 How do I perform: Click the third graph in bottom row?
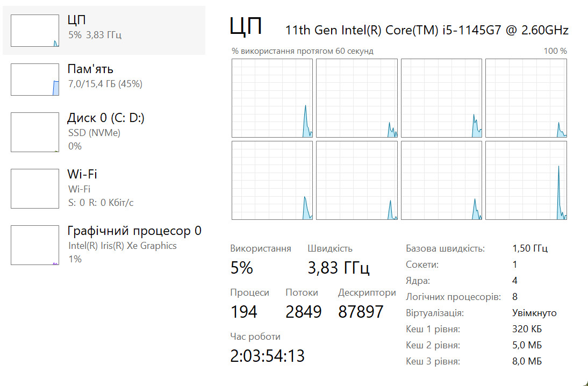(441, 181)
